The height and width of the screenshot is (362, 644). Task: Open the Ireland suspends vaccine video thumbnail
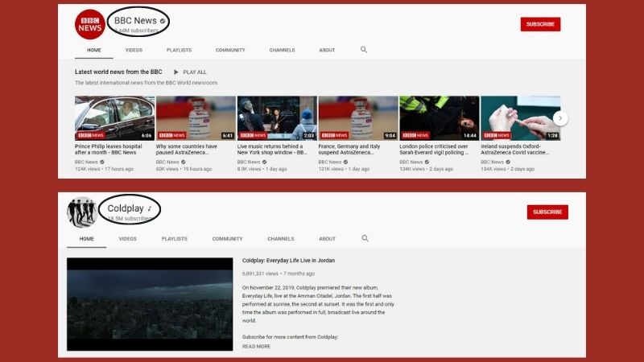(x=521, y=118)
